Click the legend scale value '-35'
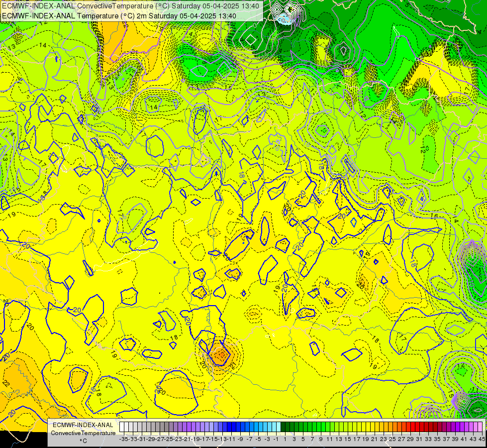This screenshot has width=487, height=448. tap(124, 440)
